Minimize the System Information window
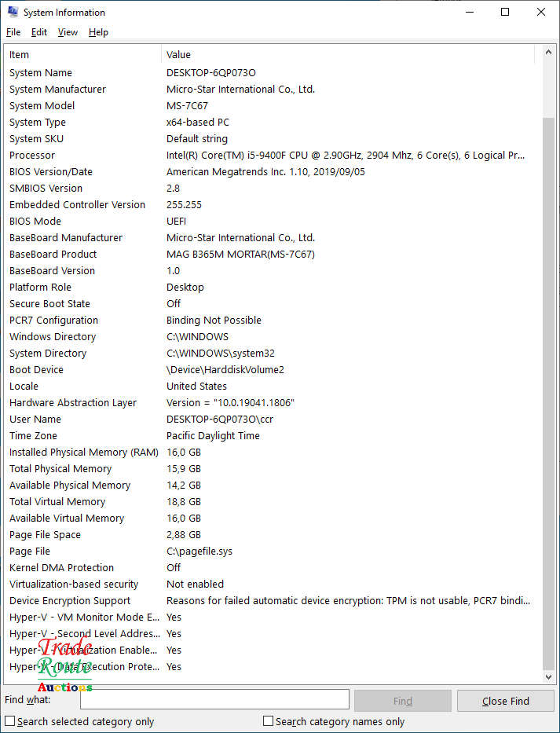The width and height of the screenshot is (560, 733). click(x=470, y=12)
